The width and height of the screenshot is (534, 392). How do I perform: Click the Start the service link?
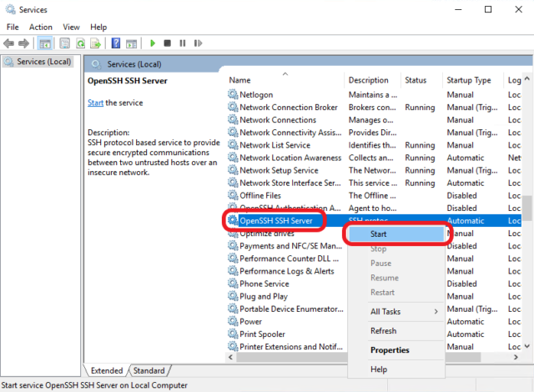point(95,103)
